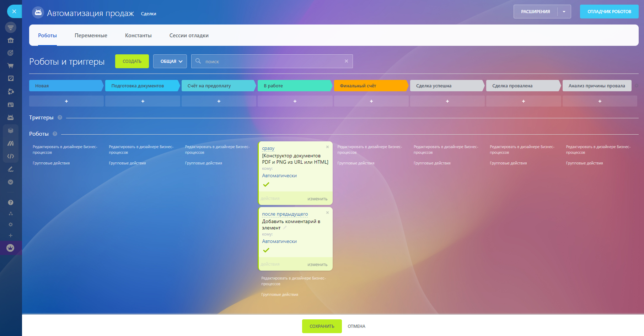Click the Отмена link
The height and width of the screenshot is (336, 644).
(356, 326)
